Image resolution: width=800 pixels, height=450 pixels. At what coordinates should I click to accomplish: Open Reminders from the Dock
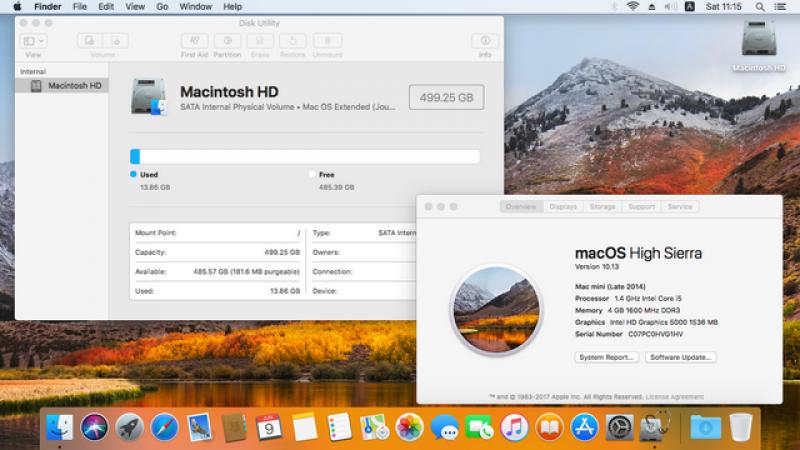tap(339, 428)
